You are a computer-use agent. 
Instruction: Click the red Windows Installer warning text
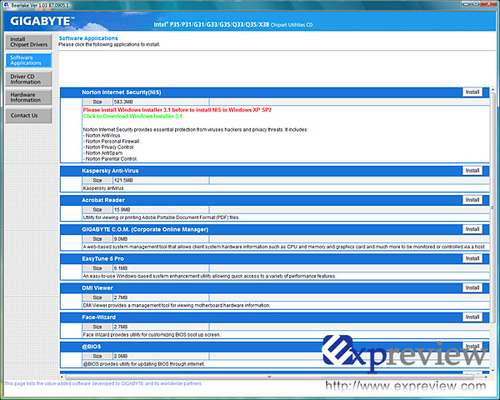tap(177, 110)
